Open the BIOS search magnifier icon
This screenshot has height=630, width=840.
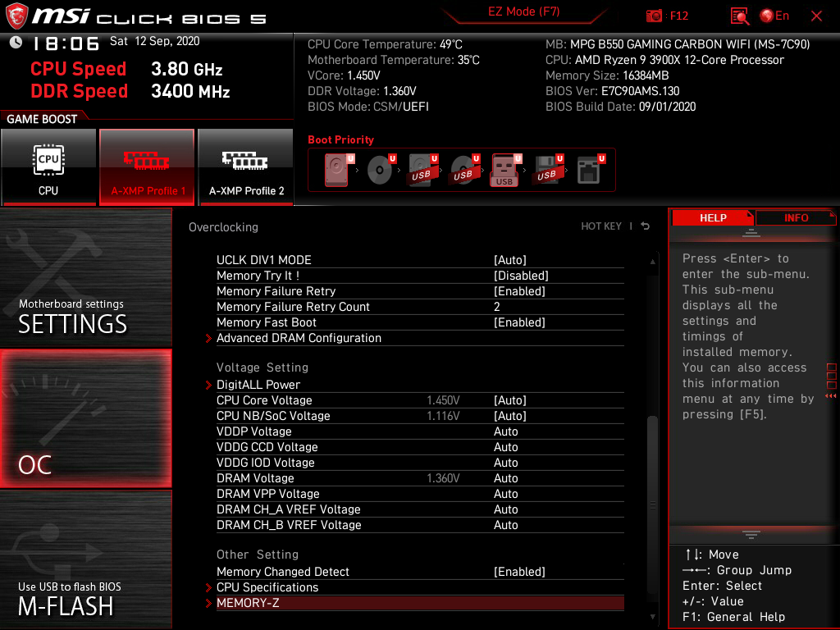pos(740,16)
